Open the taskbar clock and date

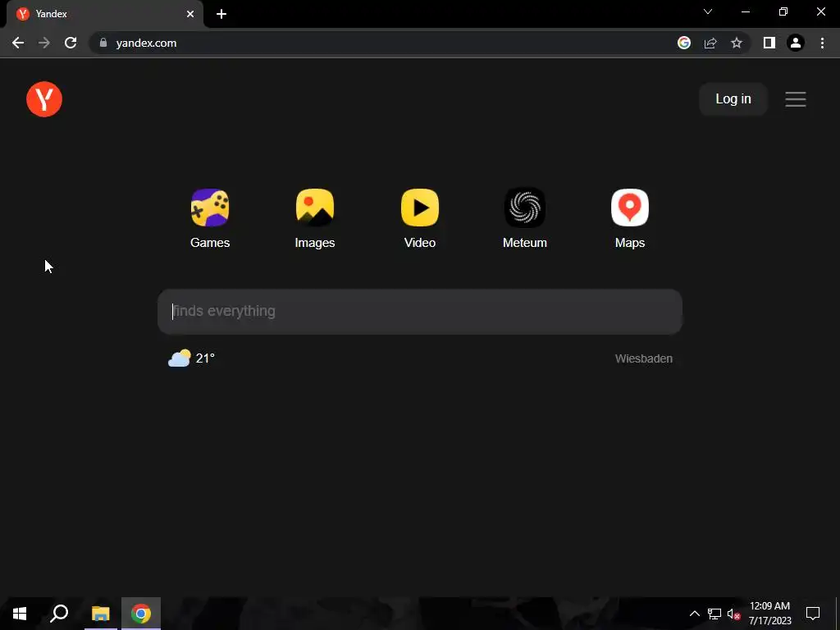click(769, 614)
